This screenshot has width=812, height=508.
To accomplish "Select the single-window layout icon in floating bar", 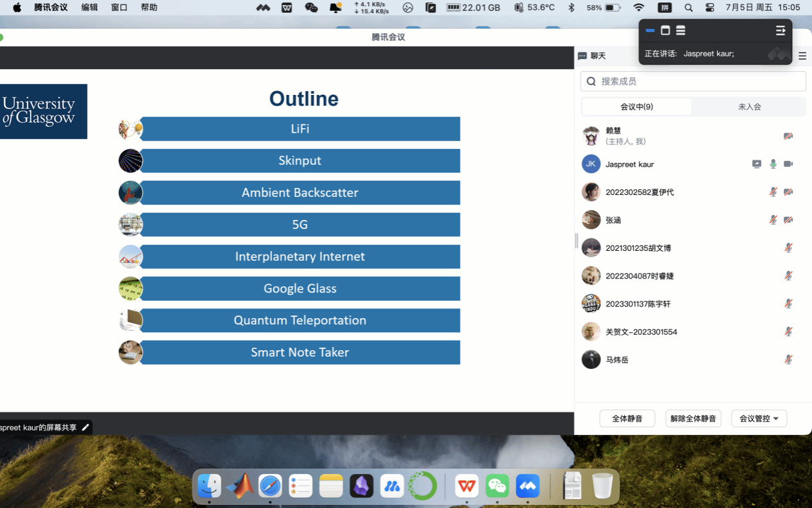I will pyautogui.click(x=665, y=31).
